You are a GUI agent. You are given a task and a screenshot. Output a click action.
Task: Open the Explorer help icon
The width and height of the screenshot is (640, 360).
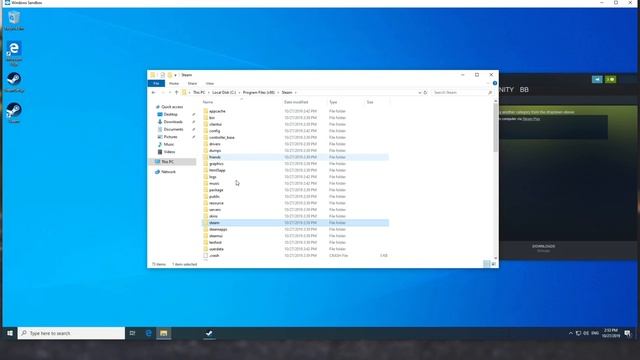coord(495,83)
